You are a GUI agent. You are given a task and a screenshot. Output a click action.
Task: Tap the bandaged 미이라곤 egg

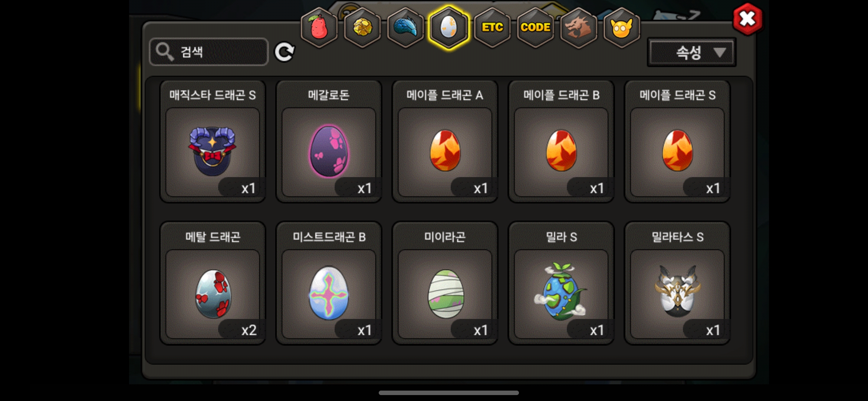445,283
